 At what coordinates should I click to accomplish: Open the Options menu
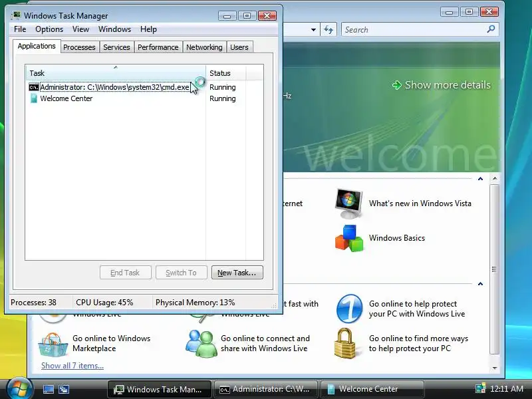pyautogui.click(x=49, y=29)
